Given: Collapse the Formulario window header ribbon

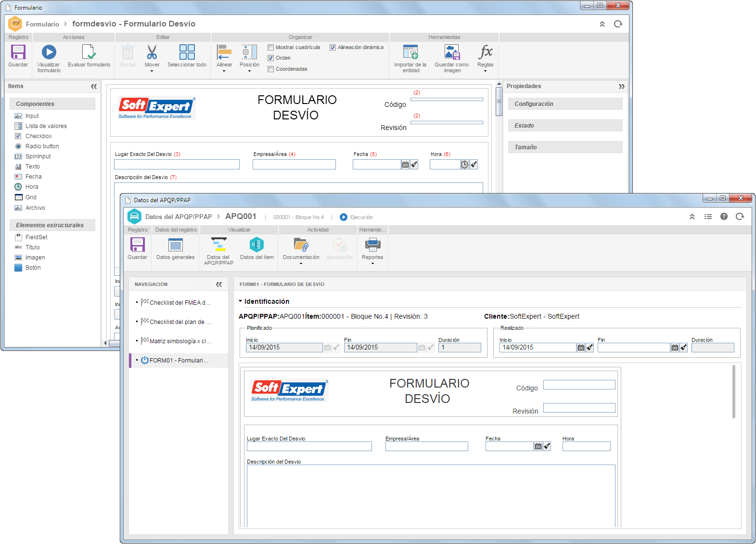Looking at the screenshot, I should (x=602, y=24).
